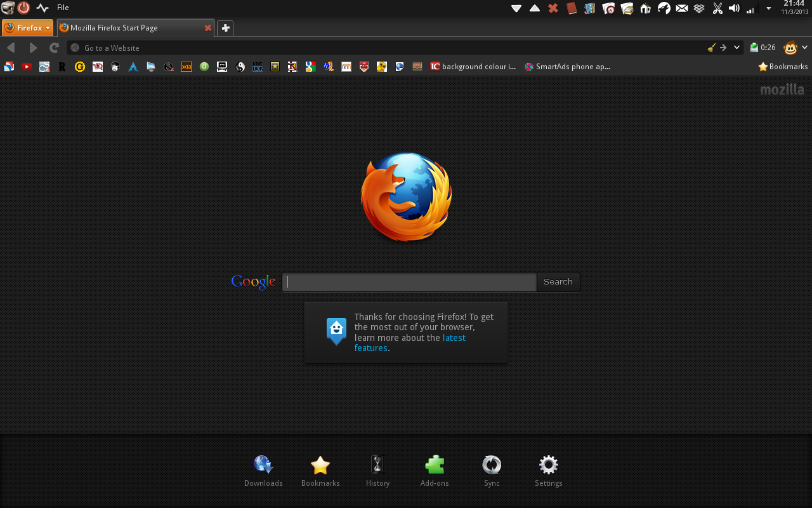The height and width of the screenshot is (508, 812).
Task: Open the Sync shortcut
Action: [x=492, y=465]
